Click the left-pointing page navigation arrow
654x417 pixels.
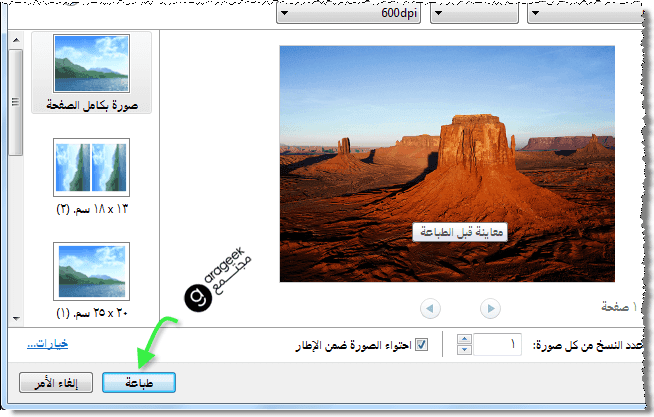[429, 307]
